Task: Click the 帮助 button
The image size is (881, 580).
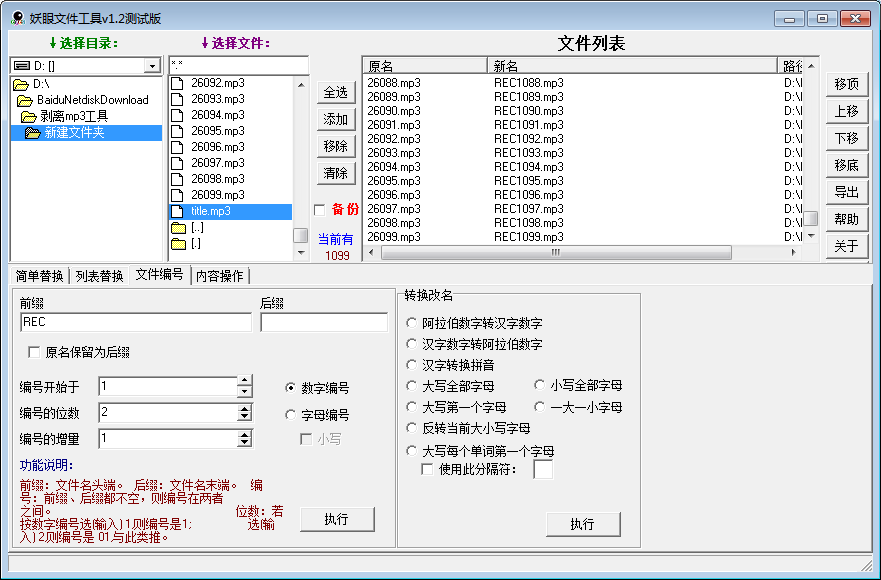Action: [x=846, y=219]
